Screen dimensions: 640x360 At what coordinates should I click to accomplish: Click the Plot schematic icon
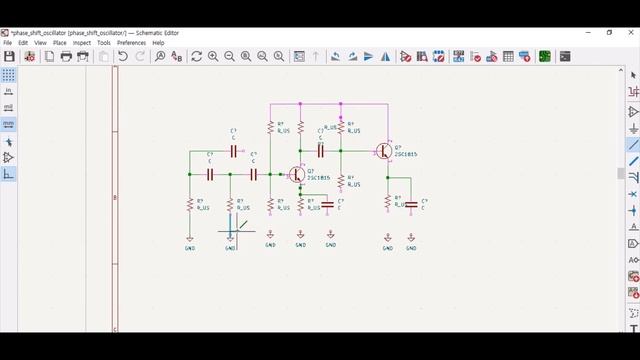83,56
